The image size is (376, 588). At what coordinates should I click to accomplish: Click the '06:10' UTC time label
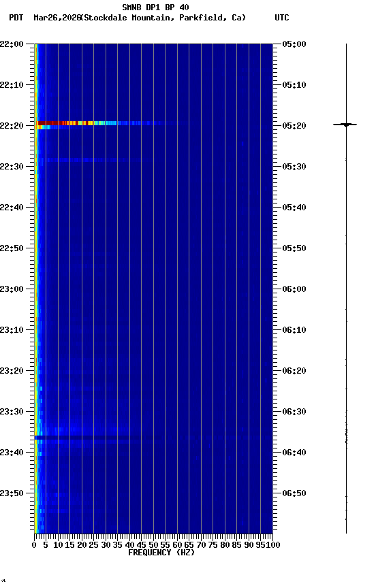pyautogui.click(x=294, y=330)
